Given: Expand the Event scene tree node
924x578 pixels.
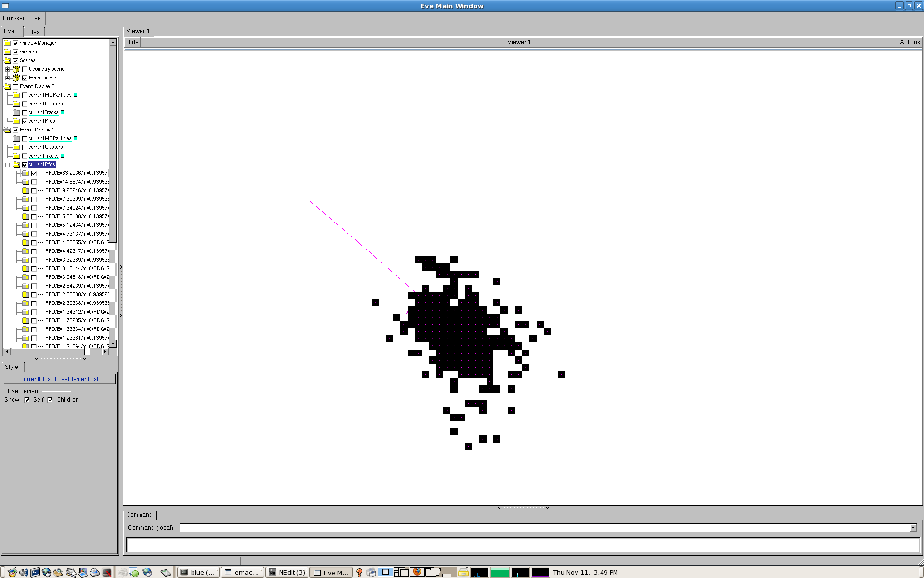Looking at the screenshot, I should [x=8, y=78].
